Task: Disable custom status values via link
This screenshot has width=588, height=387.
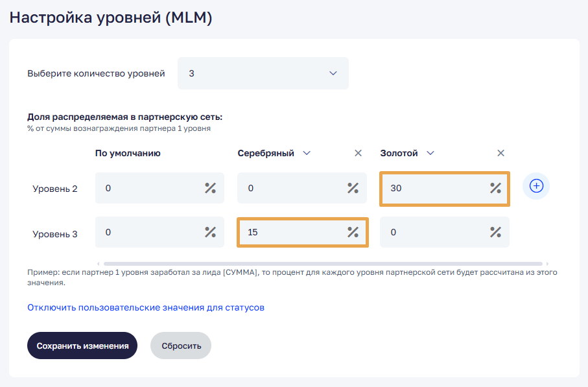Action: 146,307
